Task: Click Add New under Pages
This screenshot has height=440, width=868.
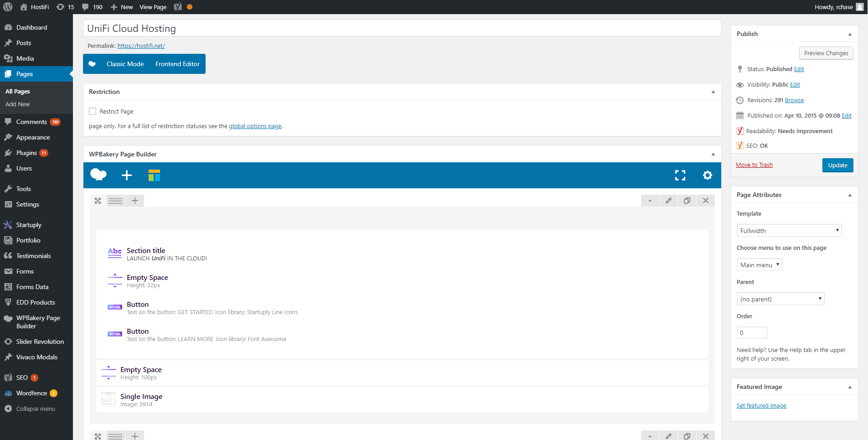Action: click(x=17, y=104)
